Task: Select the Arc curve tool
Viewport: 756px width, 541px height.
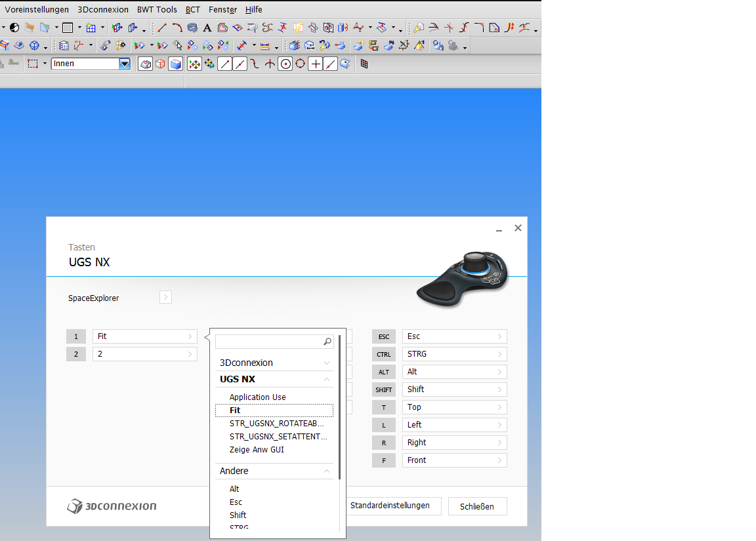Action: point(177,28)
